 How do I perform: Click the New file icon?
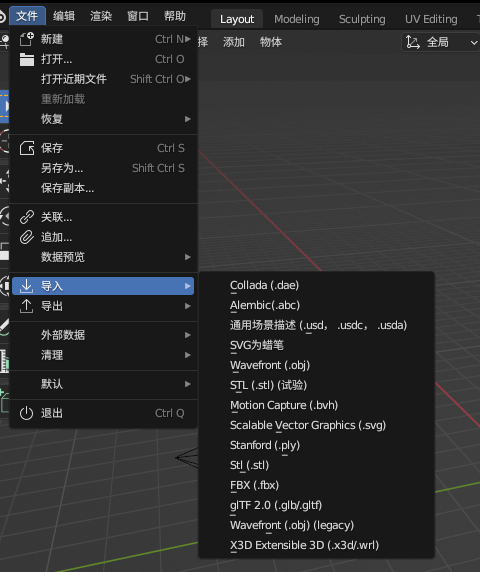[x=27, y=39]
